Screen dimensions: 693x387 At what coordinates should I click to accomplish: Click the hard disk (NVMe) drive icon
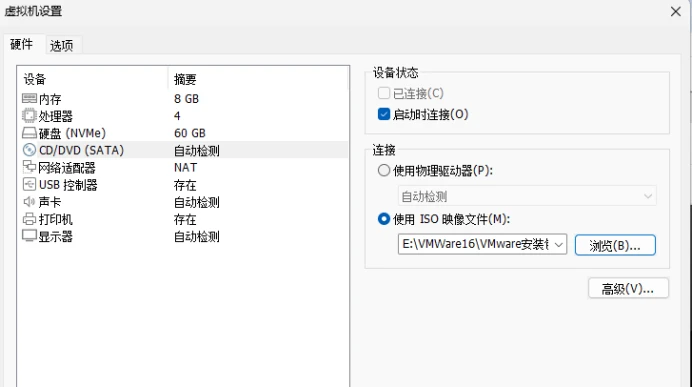click(29, 133)
